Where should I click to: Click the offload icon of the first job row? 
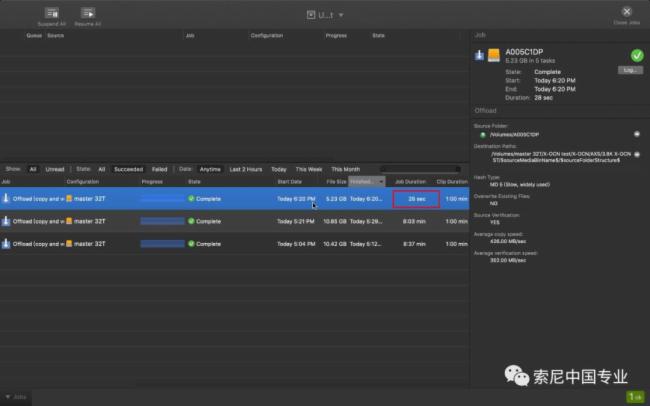6,199
